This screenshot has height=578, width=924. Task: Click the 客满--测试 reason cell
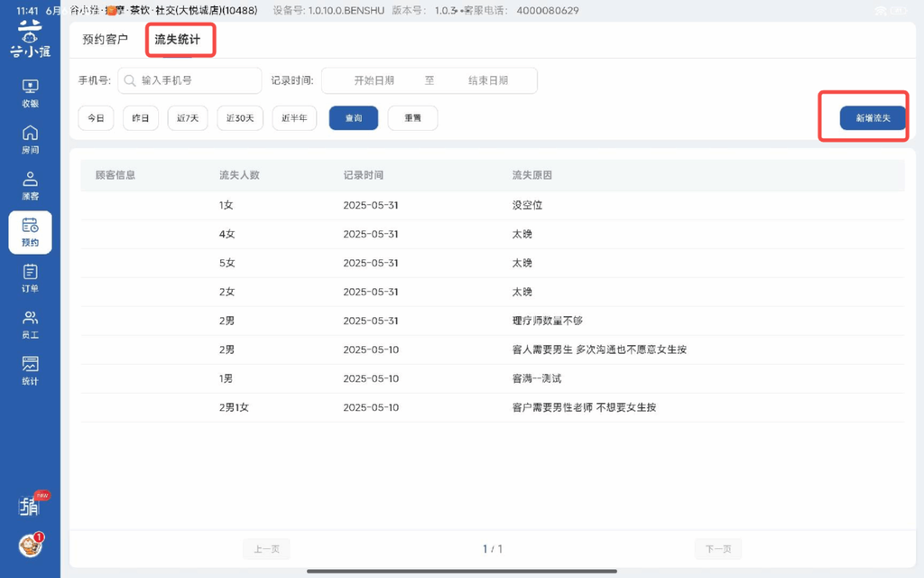pyautogui.click(x=537, y=378)
